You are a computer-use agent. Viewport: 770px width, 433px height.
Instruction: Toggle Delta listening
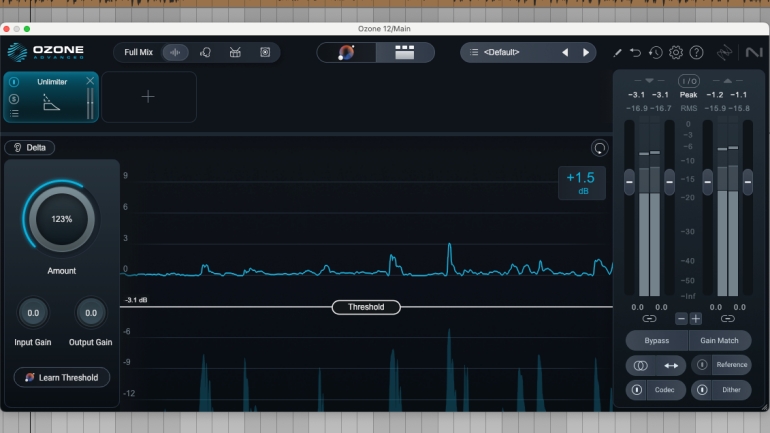(x=29, y=147)
